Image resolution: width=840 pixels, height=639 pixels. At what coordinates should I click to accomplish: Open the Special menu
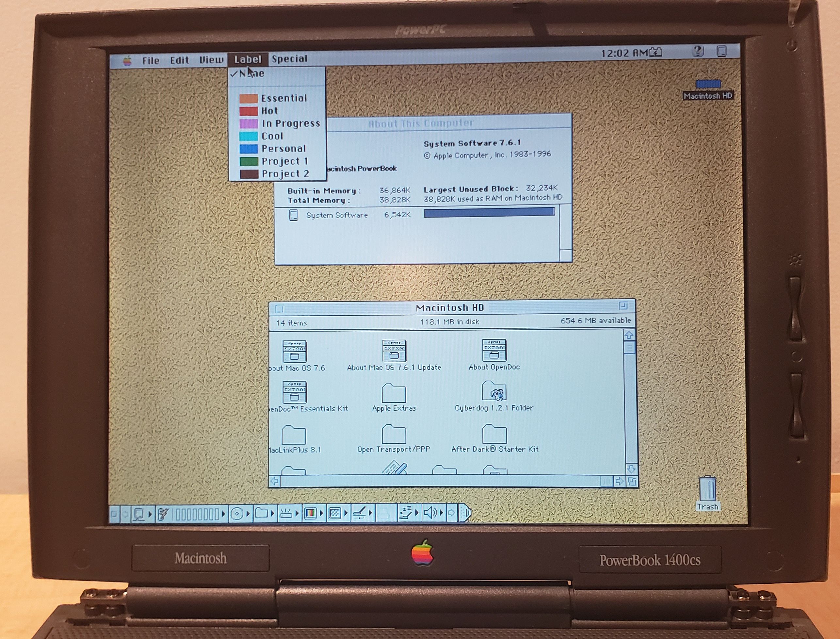pos(289,58)
